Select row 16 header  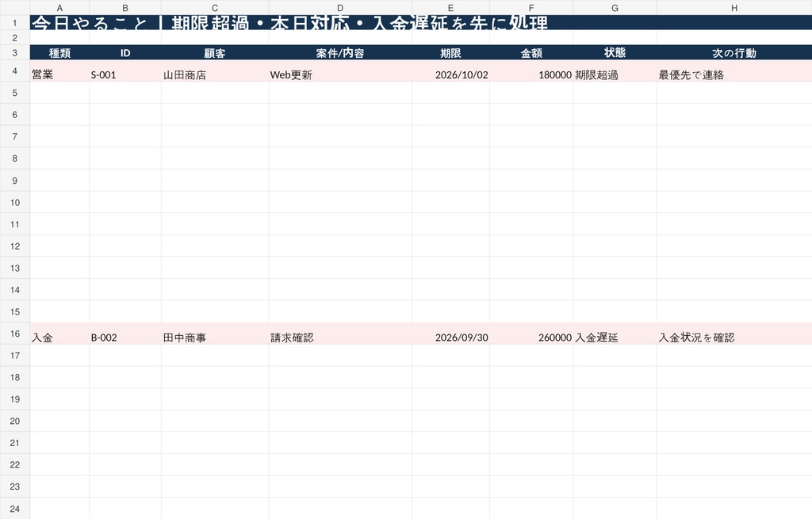pos(15,334)
